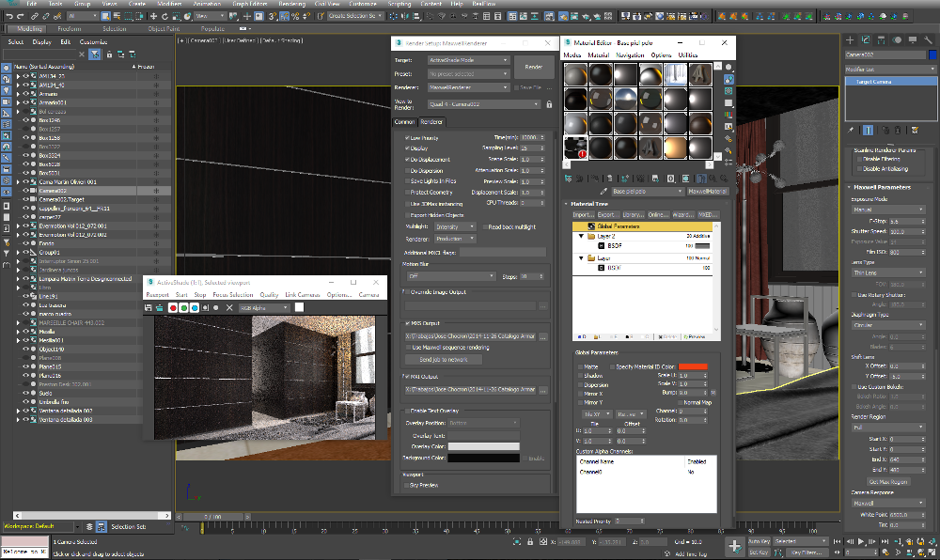Click the save icon in ActiveShade window
The height and width of the screenshot is (560, 940).
tap(148, 307)
